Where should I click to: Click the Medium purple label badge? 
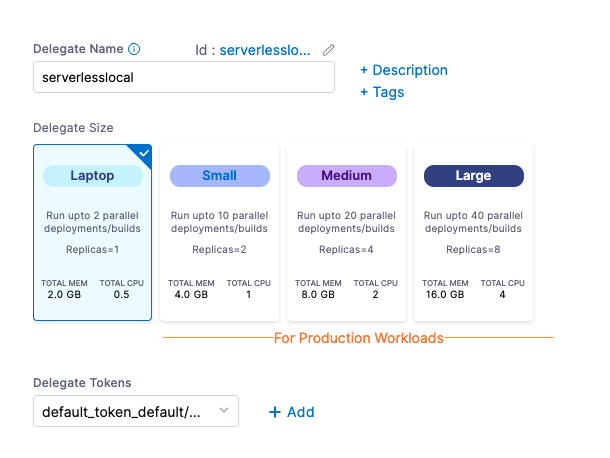(x=347, y=176)
